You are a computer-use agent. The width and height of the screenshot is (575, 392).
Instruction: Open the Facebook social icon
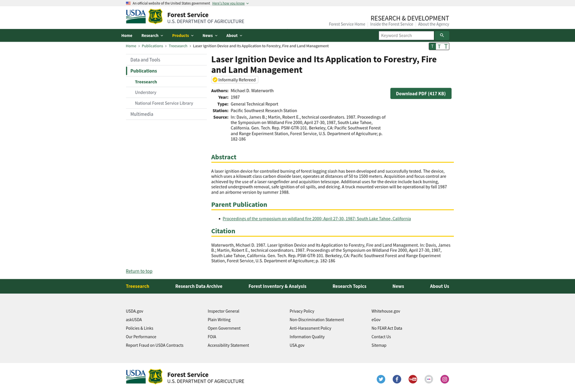[x=397, y=379]
